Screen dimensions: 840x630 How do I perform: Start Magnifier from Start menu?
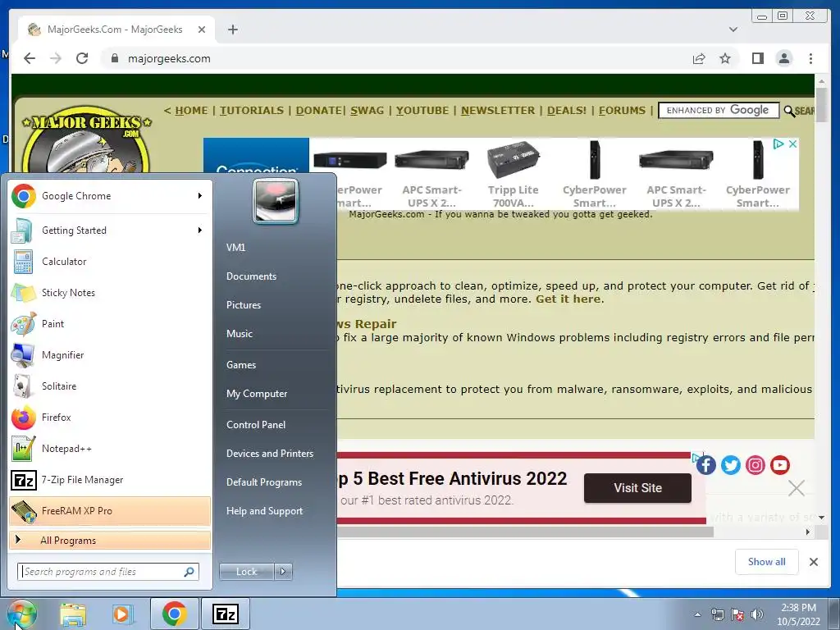[110, 354]
